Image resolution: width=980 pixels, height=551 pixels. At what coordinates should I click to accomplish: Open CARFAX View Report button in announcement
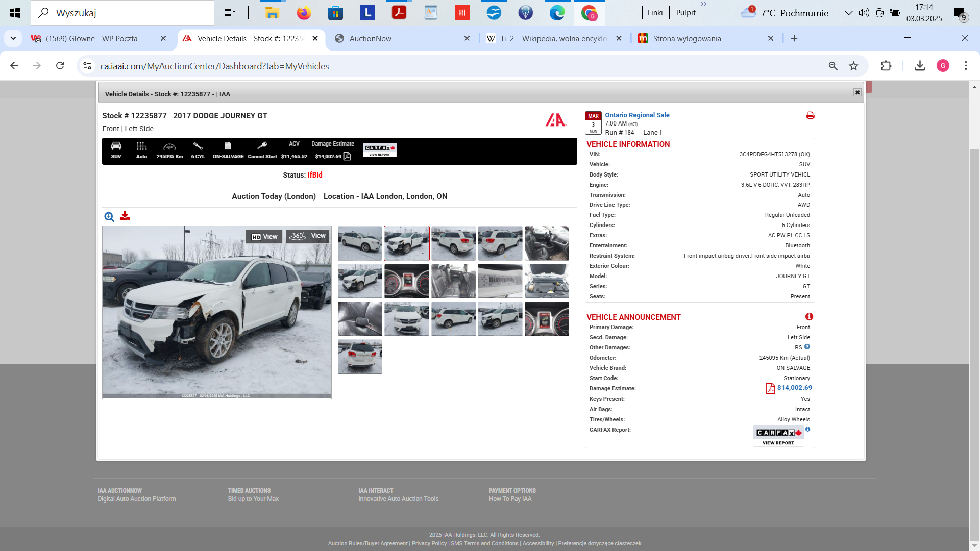(778, 437)
